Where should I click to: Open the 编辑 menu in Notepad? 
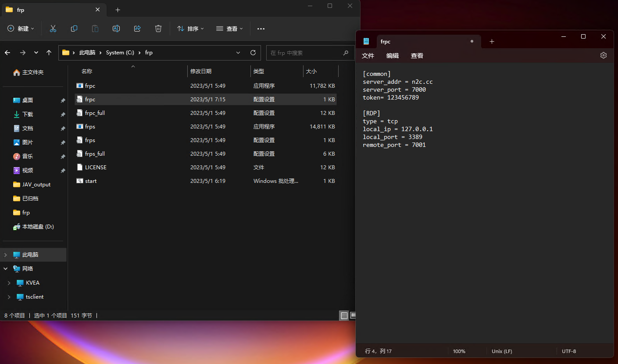pos(393,56)
